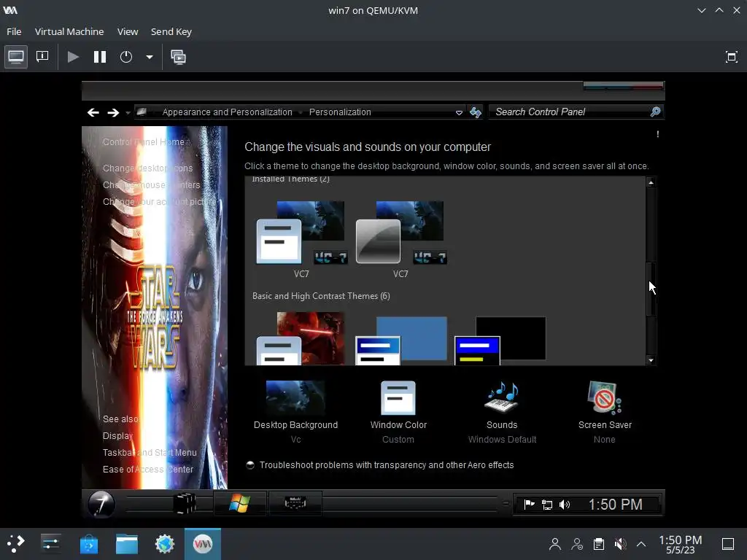Select the first VC7 installed theme
Viewport: 747px width, 560px height.
pos(301,238)
